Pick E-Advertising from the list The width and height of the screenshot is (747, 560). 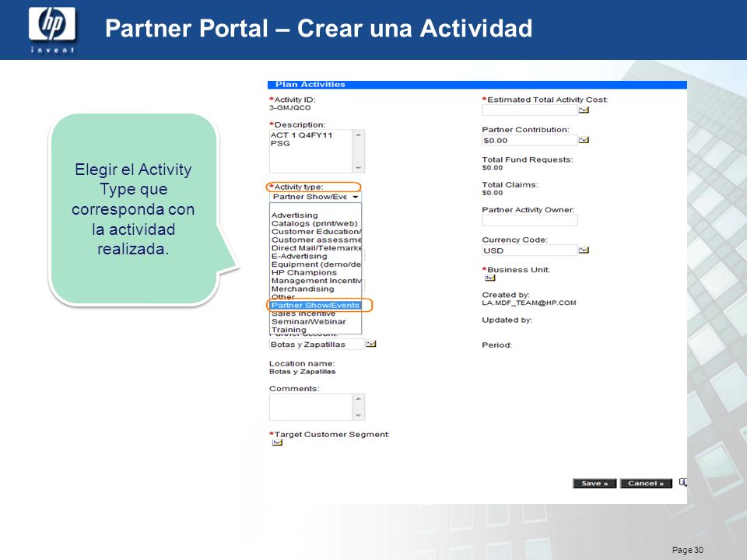299,256
